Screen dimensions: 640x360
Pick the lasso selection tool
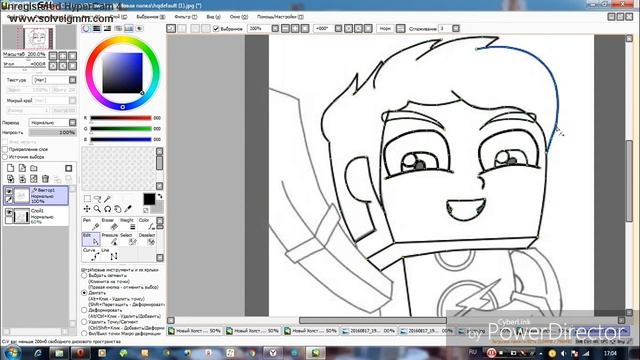coord(98,199)
